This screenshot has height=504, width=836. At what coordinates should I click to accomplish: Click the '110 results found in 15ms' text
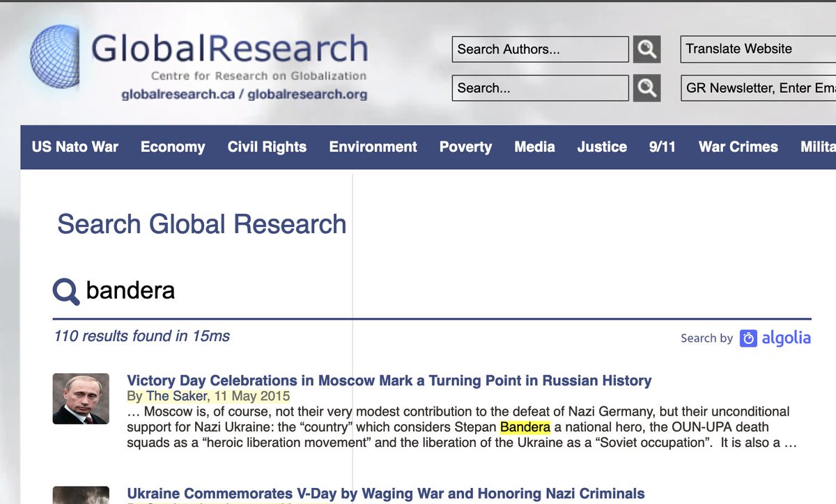click(141, 336)
